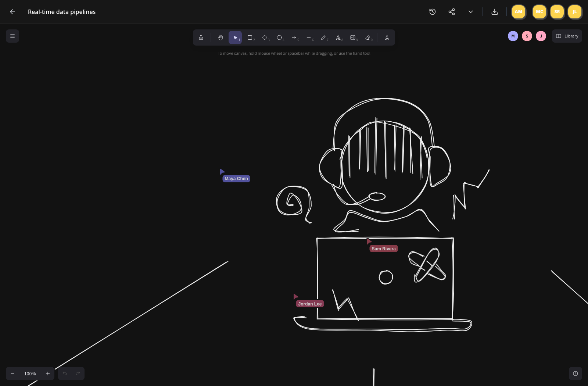Select the Selection arrow tool
Image resolution: width=588 pixels, height=386 pixels.
(x=235, y=37)
